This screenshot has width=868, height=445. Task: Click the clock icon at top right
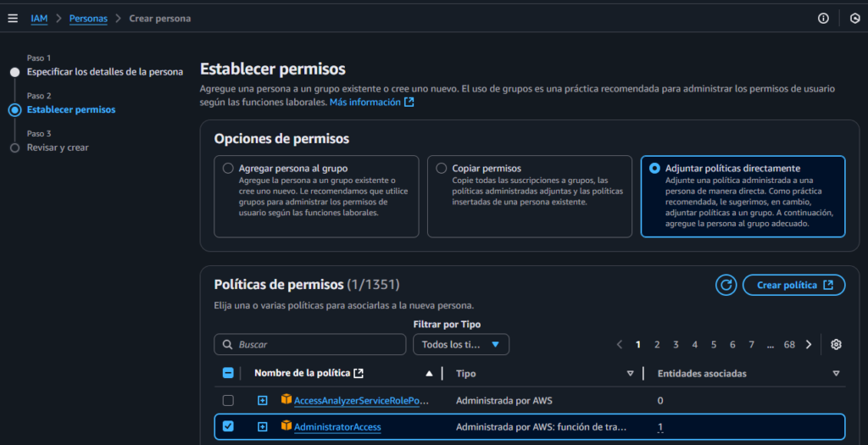pyautogui.click(x=854, y=19)
